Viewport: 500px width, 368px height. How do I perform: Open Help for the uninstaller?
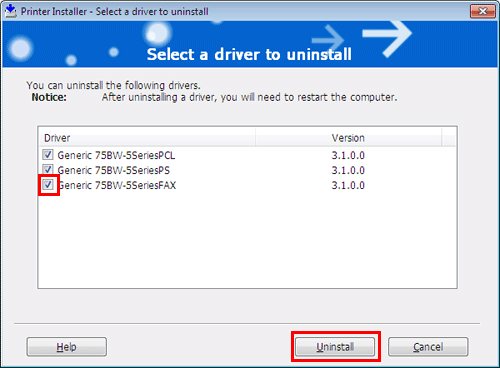[67, 347]
